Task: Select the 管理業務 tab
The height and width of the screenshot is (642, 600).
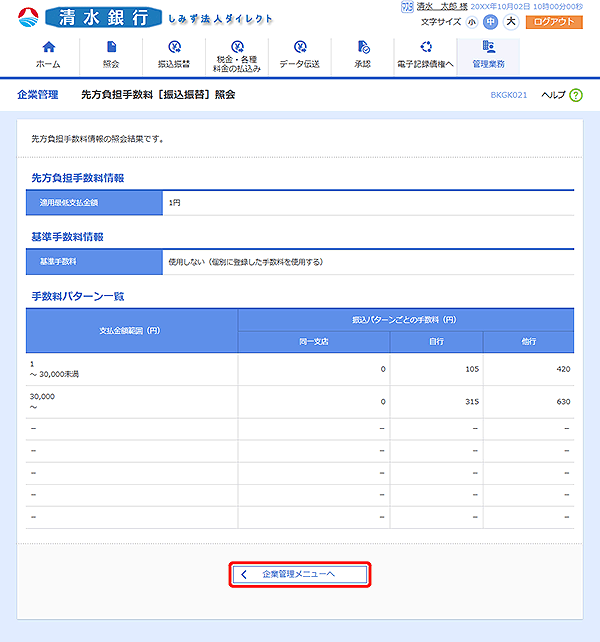Action: [488, 55]
